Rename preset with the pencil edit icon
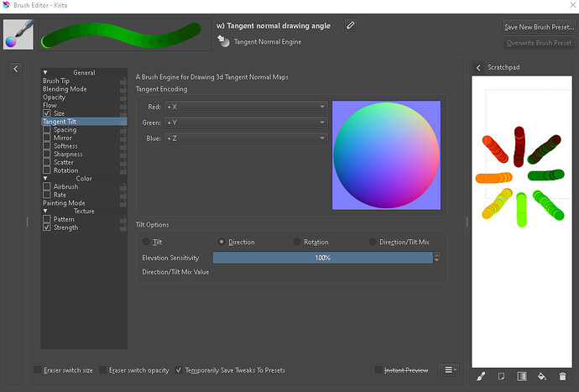The image size is (579, 392). tap(351, 25)
